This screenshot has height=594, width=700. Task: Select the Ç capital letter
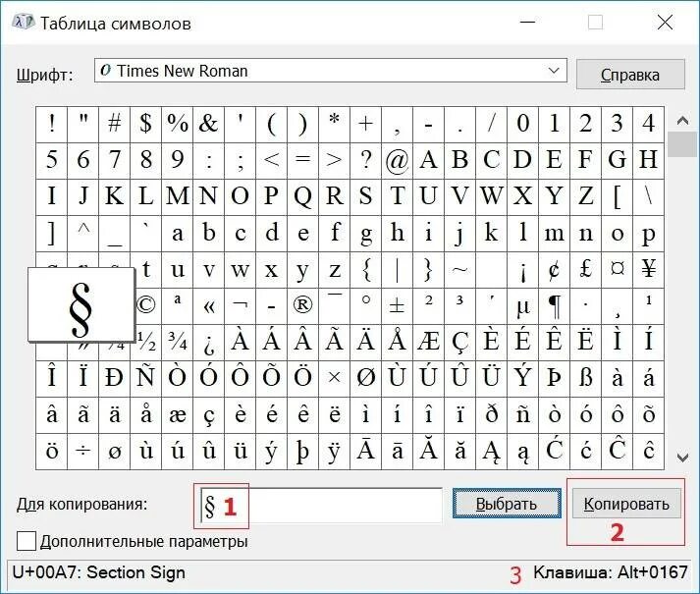[459, 343]
